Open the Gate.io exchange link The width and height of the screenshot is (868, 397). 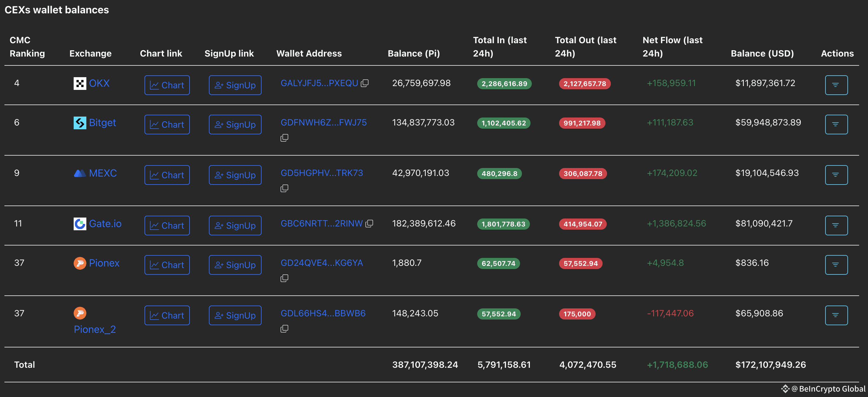tap(105, 224)
